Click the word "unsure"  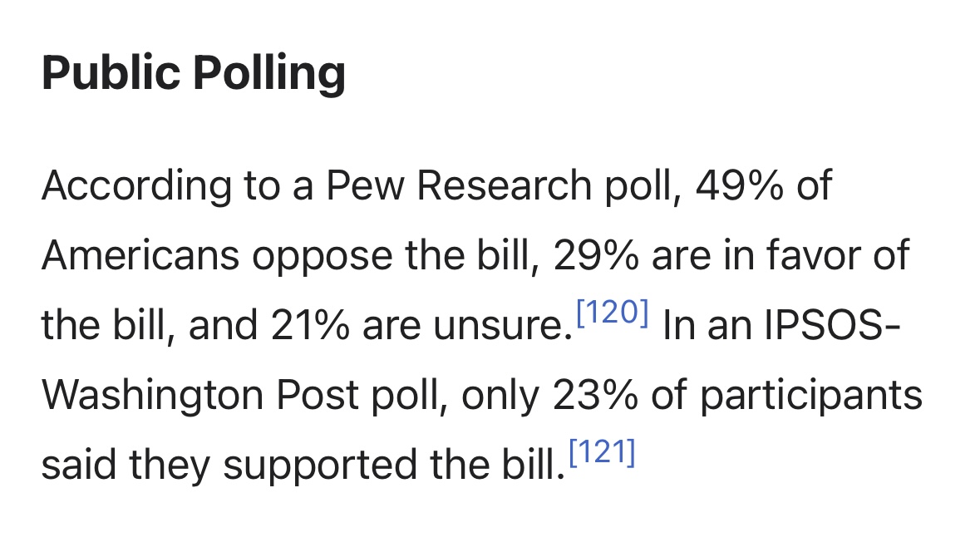coord(499,328)
